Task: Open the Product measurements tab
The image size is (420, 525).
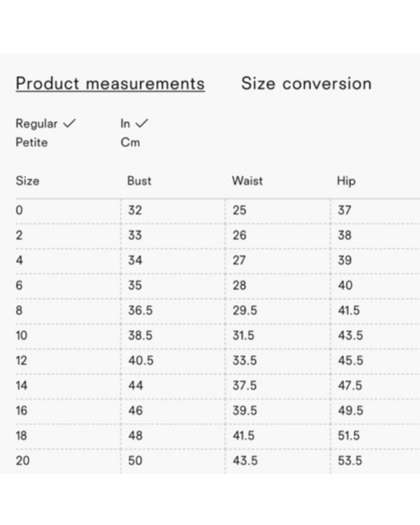Action: tap(110, 84)
